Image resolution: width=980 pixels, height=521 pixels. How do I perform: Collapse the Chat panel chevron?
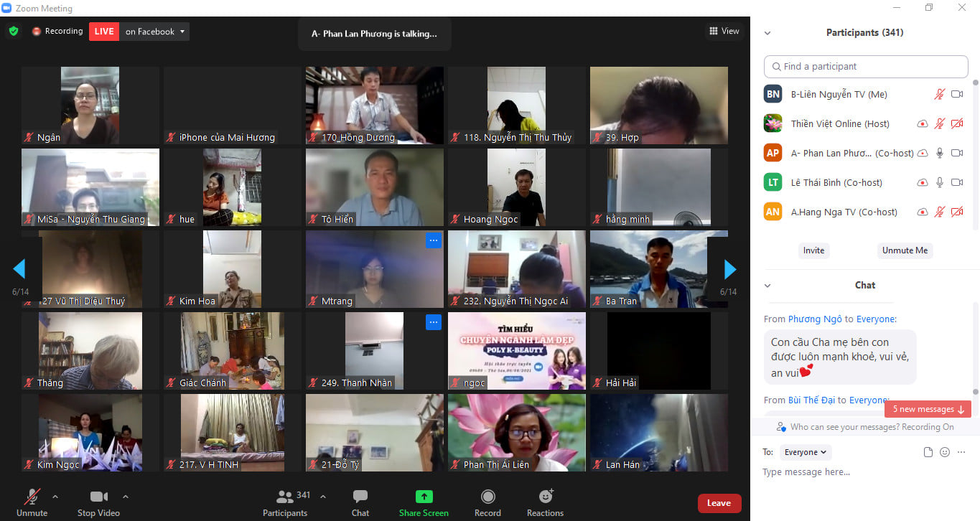coord(767,286)
